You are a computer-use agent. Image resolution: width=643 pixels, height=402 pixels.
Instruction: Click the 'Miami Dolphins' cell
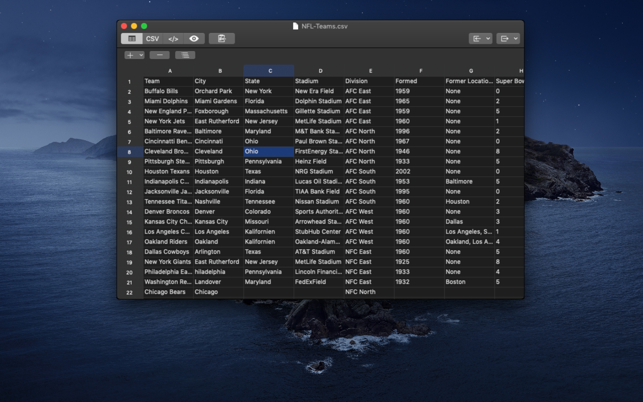pos(168,101)
